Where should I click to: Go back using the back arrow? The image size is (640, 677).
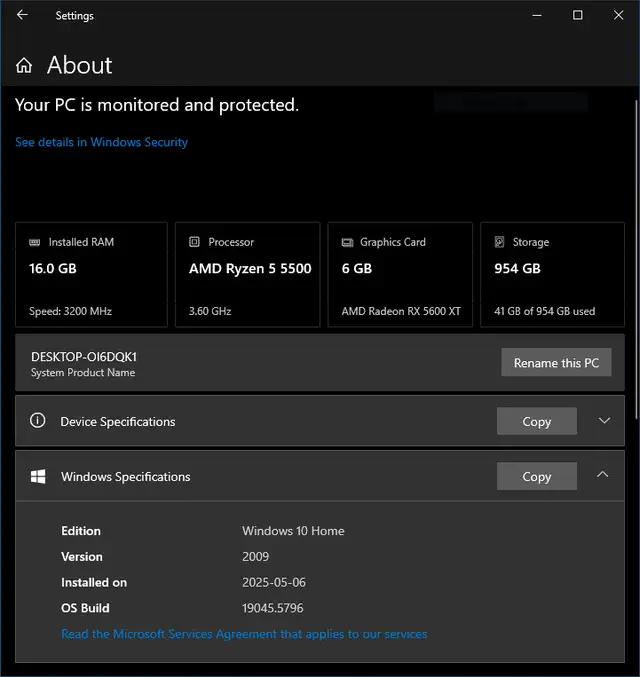pyautogui.click(x=22, y=15)
